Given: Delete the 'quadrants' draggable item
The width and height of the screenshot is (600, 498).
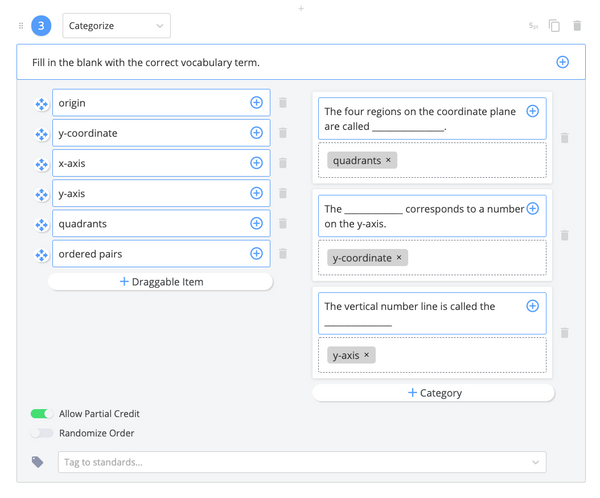Looking at the screenshot, I should pos(283,223).
